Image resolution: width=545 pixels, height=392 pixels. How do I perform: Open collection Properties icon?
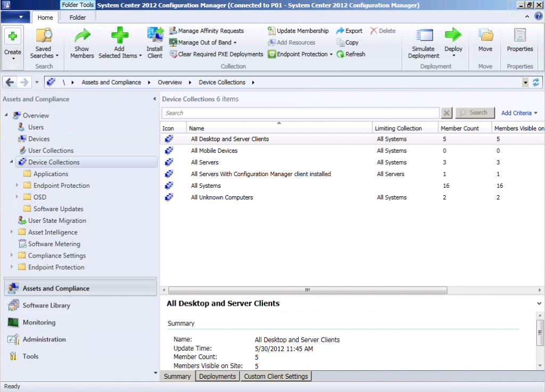click(x=520, y=35)
